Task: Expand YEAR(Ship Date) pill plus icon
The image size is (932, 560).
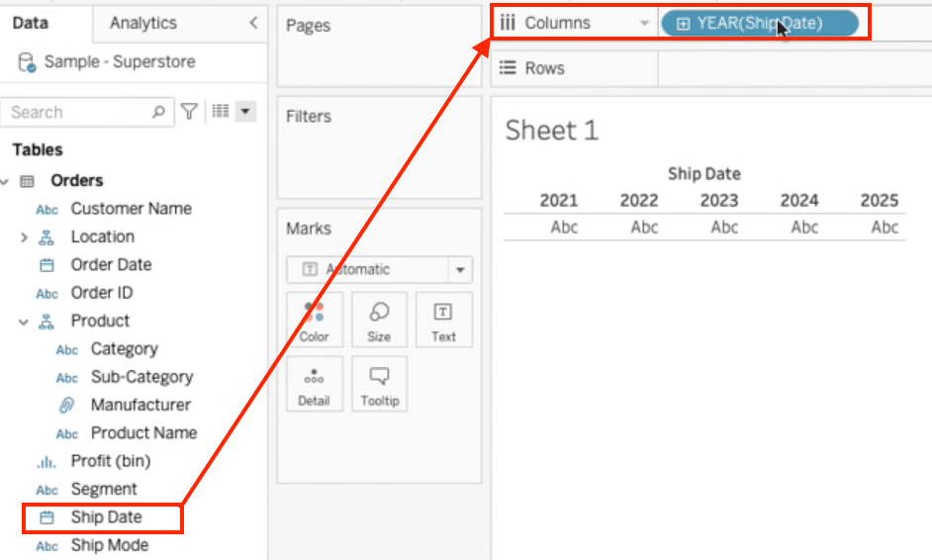Action: coord(683,24)
